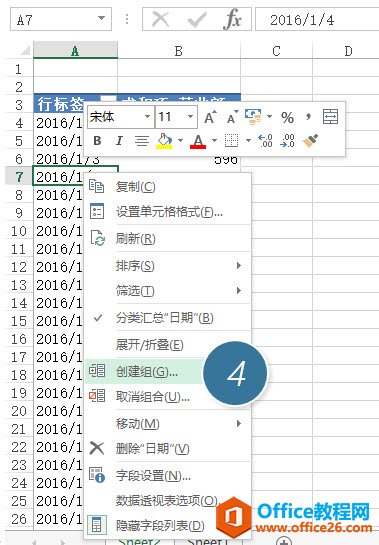Apply the yellow fill color bucket
This screenshot has height=545, width=379.
(x=164, y=141)
